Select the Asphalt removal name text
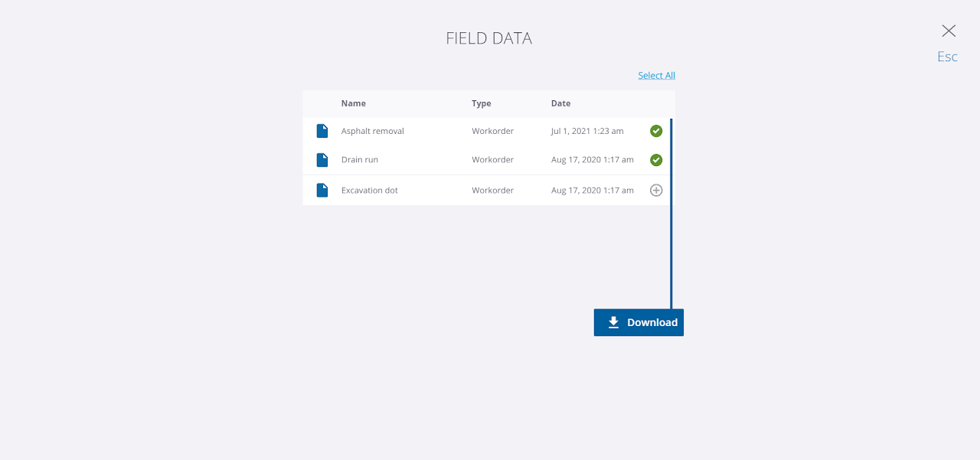Image resolution: width=980 pixels, height=460 pixels. click(x=373, y=131)
